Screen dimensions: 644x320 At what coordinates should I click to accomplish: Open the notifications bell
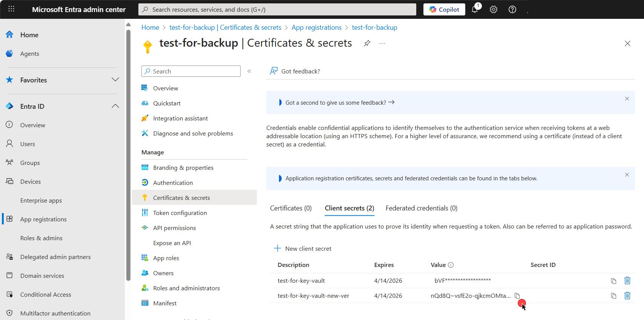(475, 9)
